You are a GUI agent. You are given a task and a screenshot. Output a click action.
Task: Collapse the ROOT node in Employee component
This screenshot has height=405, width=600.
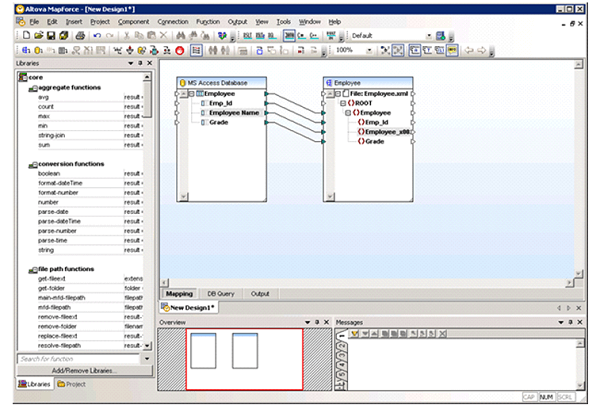[343, 103]
